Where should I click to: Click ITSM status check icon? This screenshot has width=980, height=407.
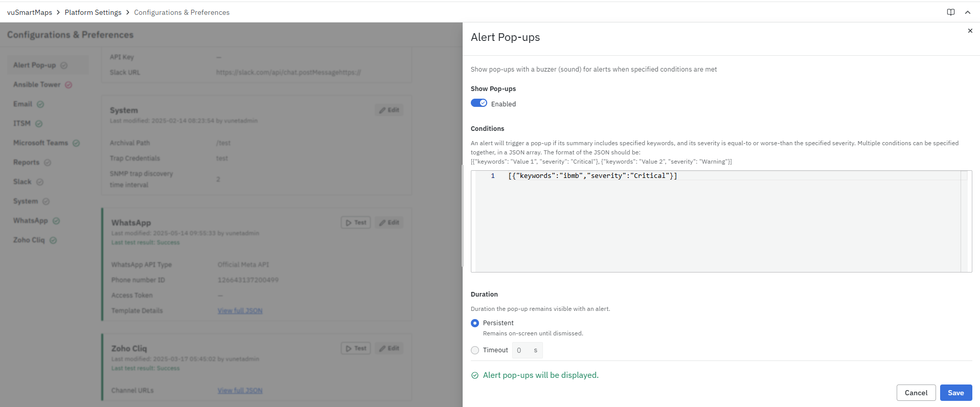point(39,124)
